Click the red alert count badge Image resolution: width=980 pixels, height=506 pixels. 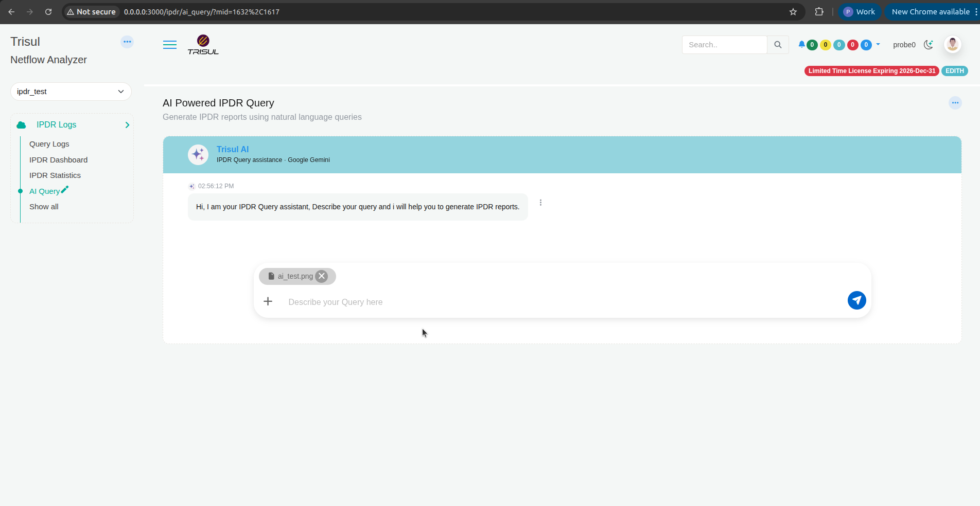(x=852, y=45)
